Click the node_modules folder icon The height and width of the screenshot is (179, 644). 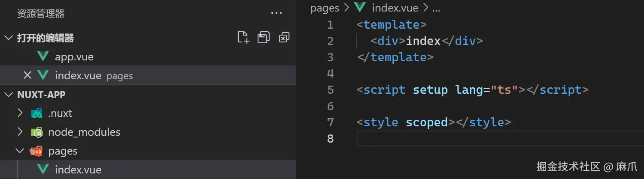tap(37, 132)
